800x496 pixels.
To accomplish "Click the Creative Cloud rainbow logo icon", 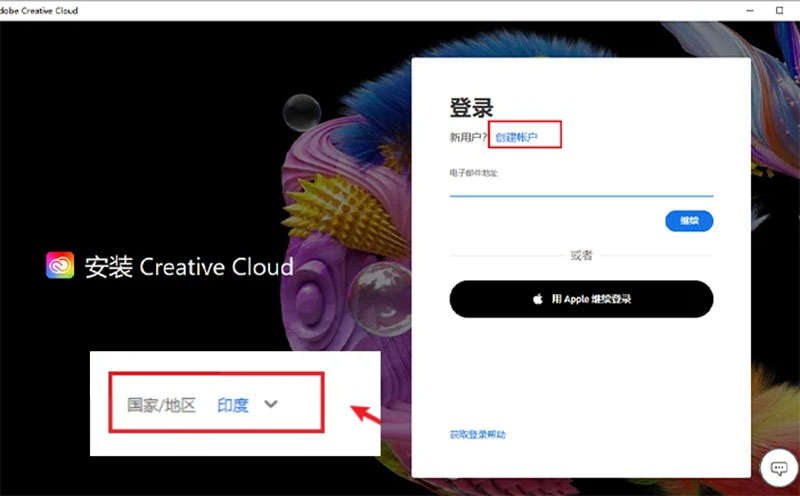I will click(x=61, y=266).
